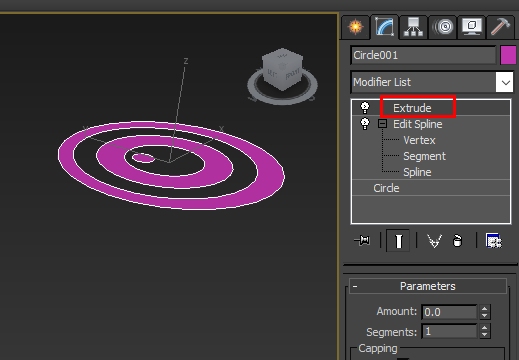Viewport: 519px width, 360px height.
Task: Remove modifier from the stack icon
Action: point(458,241)
